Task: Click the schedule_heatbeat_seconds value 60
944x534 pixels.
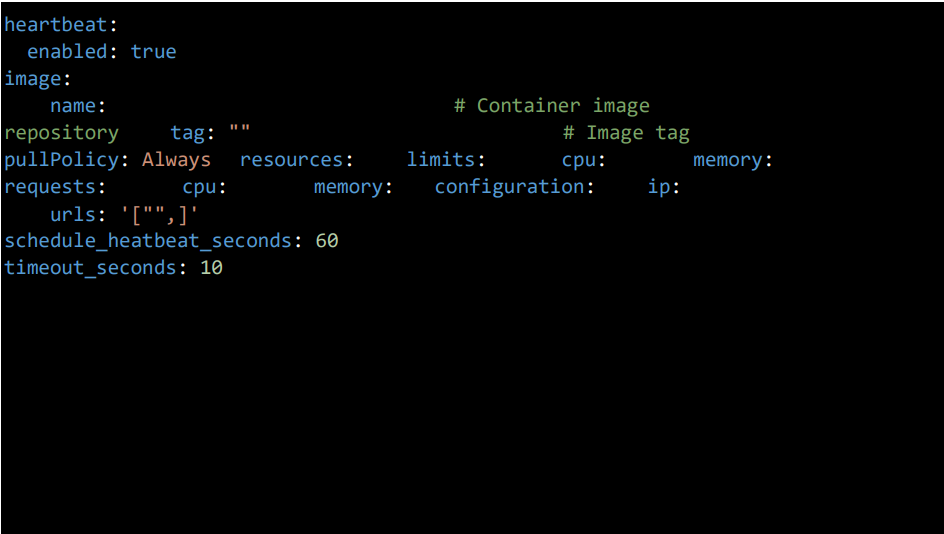Action: pos(327,241)
